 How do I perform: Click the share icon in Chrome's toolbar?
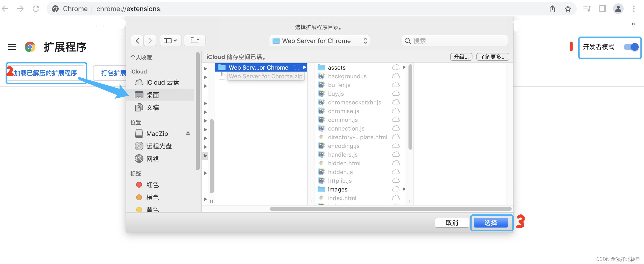[x=552, y=9]
